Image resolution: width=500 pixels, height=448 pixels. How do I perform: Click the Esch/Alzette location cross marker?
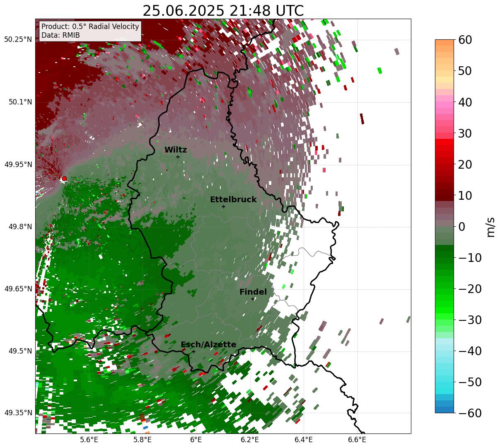tap(193, 351)
